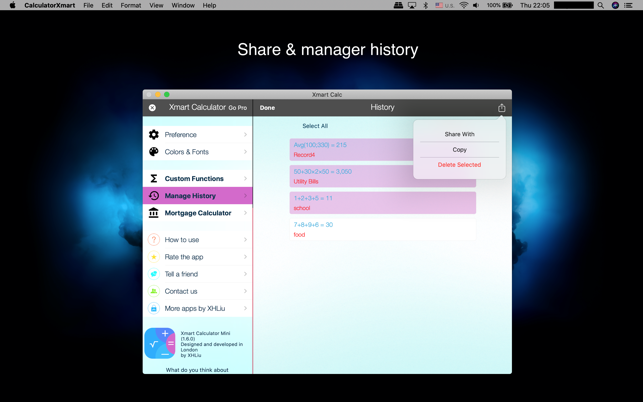The width and height of the screenshot is (643, 402).
Task: Click the battery status icon
Action: coord(508,5)
